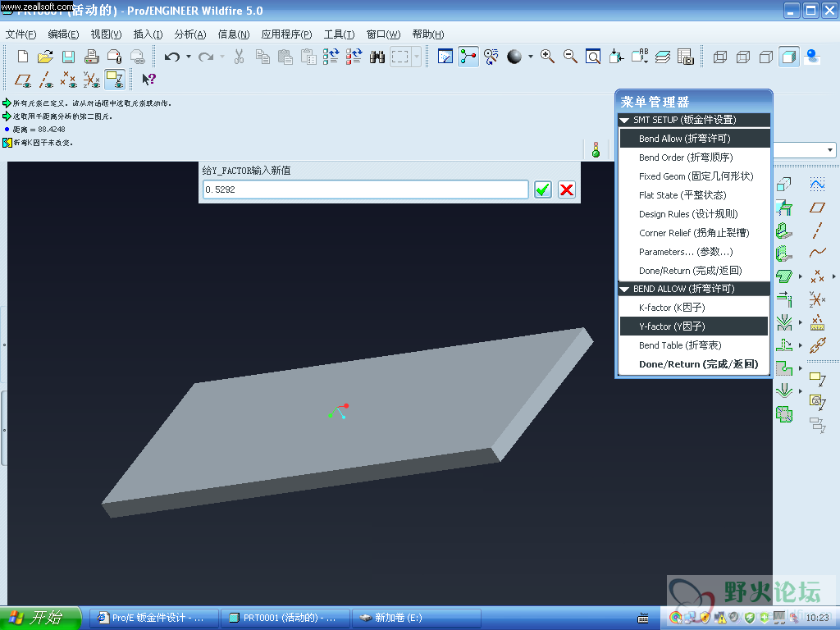Viewport: 840px width, 630px height.
Task: Open the undo history dropdown arrow
Action: (x=189, y=57)
